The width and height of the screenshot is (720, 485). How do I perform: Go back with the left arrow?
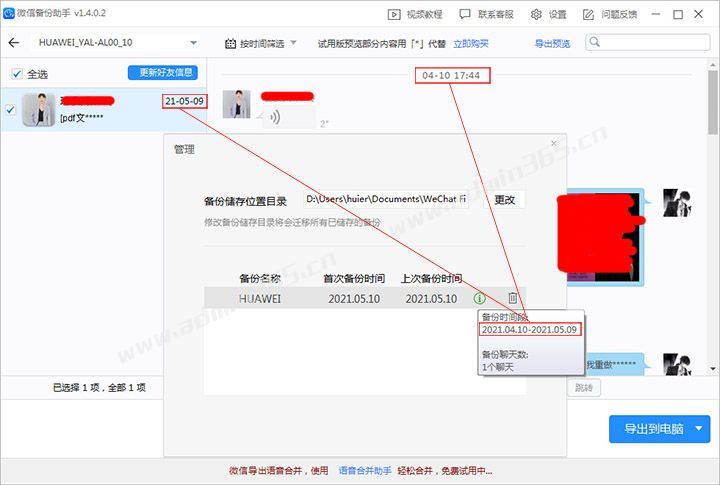[x=14, y=43]
